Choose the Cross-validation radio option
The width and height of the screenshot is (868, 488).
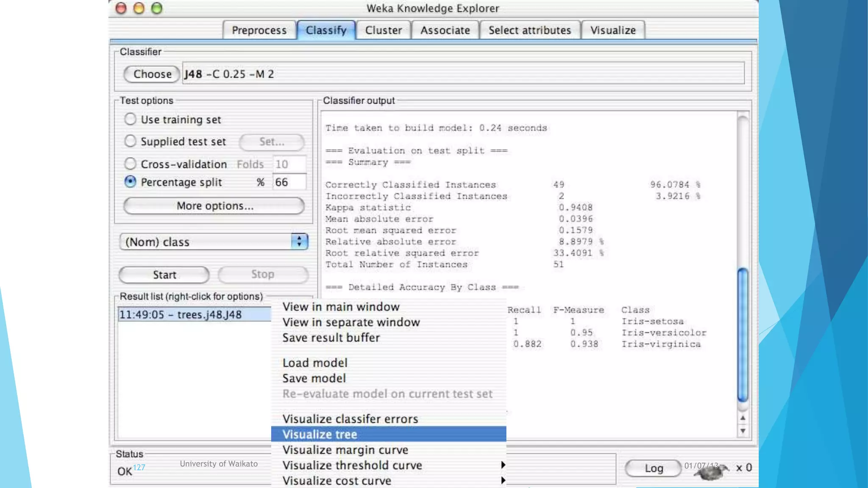(x=131, y=164)
